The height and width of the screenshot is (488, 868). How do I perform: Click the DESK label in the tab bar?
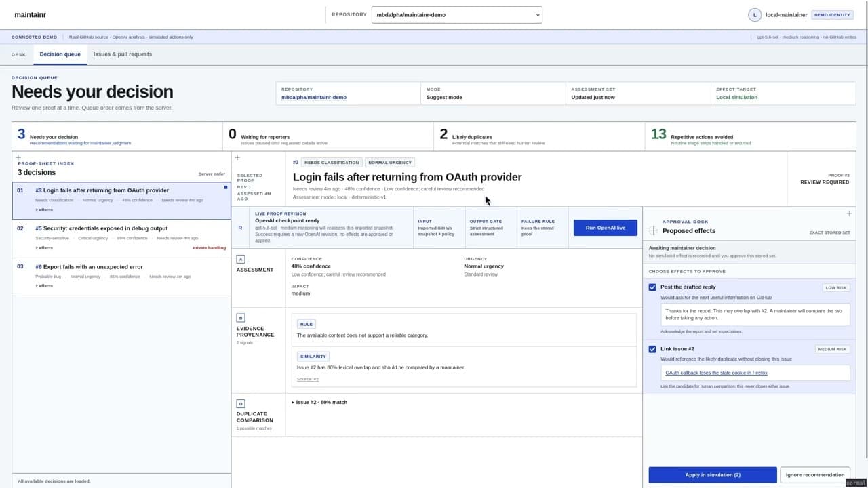click(18, 54)
